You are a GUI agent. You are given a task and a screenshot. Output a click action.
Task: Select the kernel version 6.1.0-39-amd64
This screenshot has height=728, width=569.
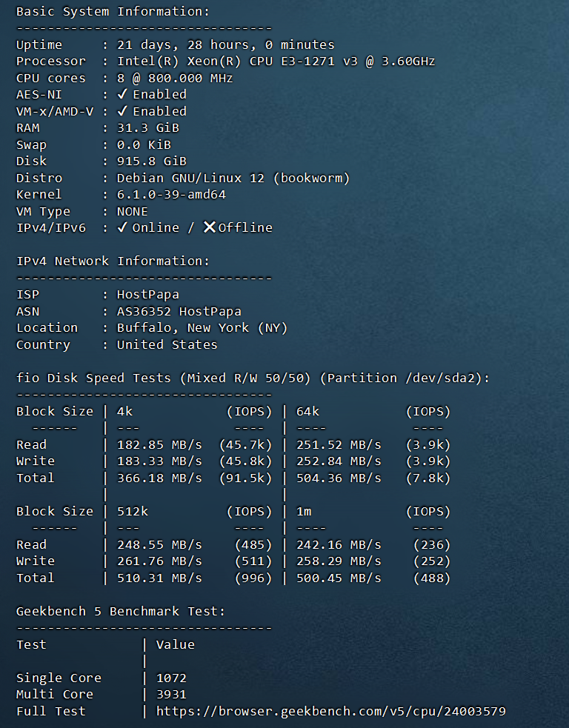[x=171, y=194]
